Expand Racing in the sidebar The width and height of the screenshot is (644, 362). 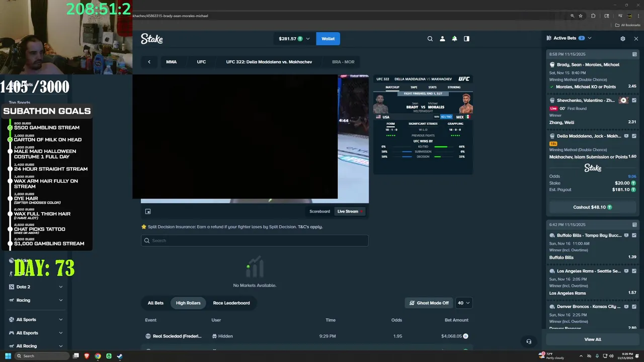61,300
